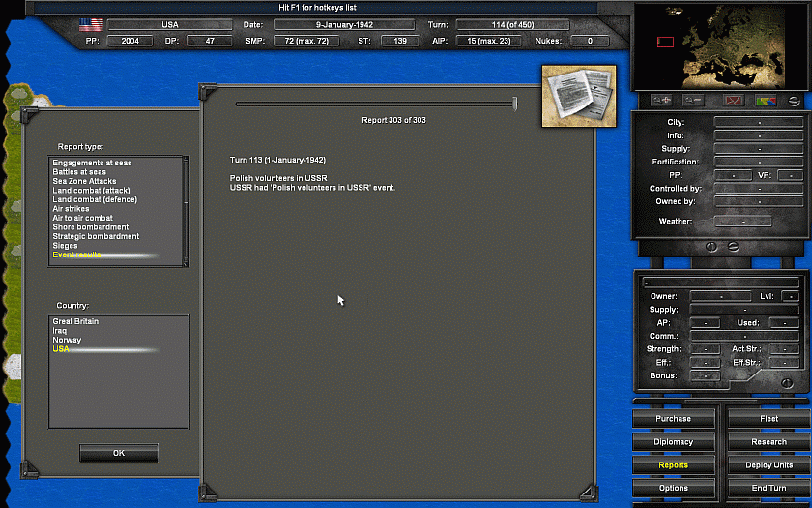Viewport: 812px width, 508px height.
Task: Select 'Battles at seas' report type
Action: pos(79,172)
